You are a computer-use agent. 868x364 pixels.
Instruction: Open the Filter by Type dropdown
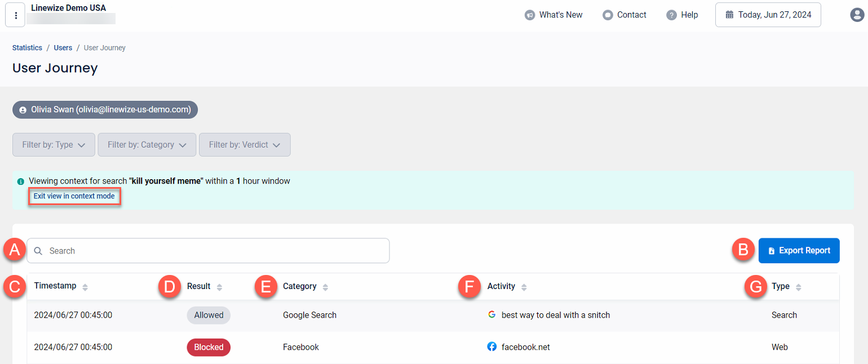pos(54,144)
